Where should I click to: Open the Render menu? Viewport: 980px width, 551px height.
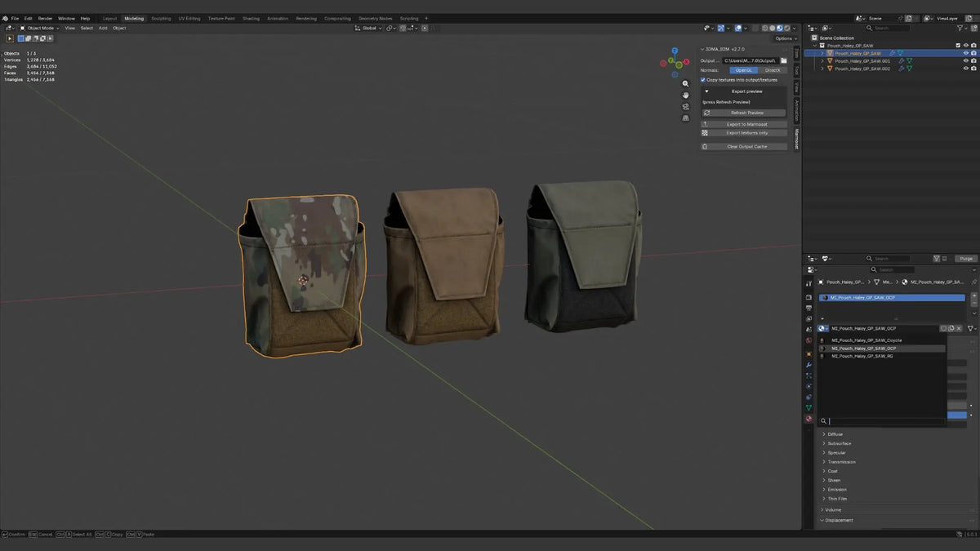(45, 18)
